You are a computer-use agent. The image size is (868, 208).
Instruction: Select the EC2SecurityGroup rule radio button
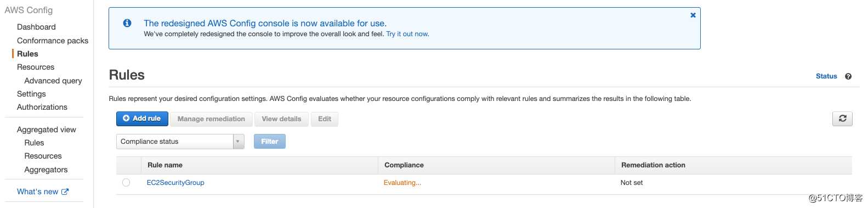click(x=126, y=183)
